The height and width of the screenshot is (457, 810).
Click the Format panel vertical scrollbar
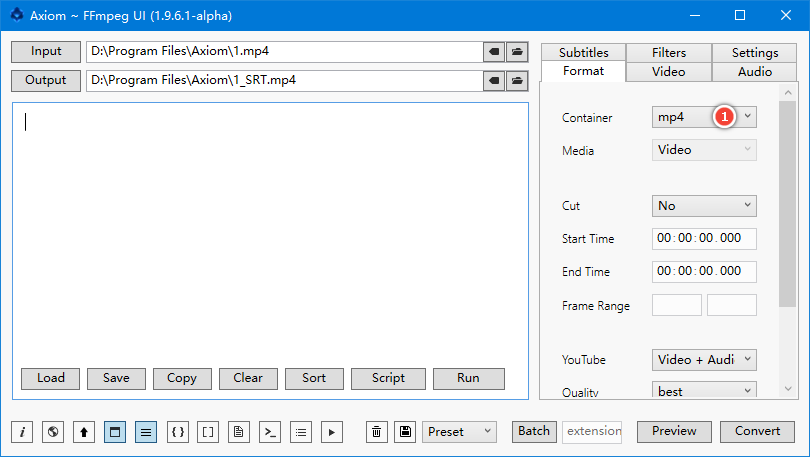(788, 200)
